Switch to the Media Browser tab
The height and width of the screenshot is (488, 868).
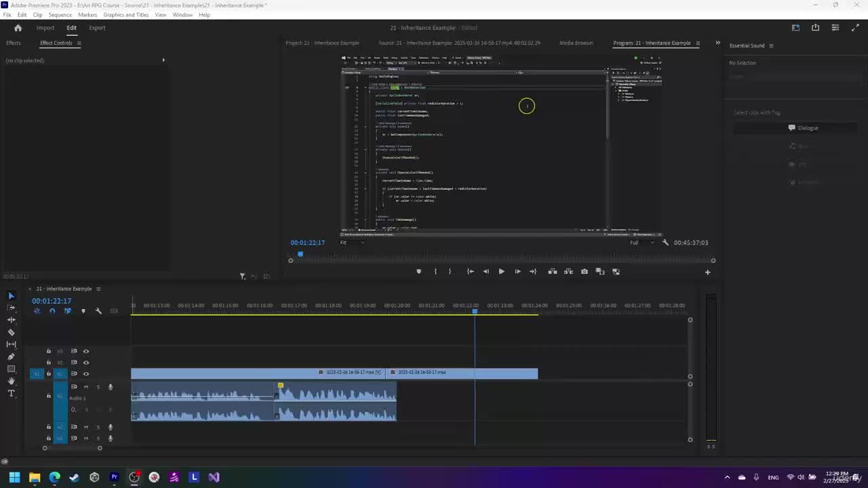tap(576, 43)
